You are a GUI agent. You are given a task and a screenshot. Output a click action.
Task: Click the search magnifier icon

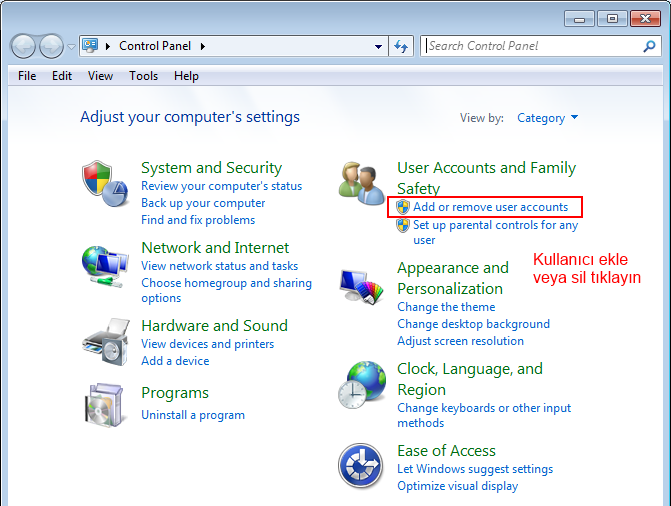pyautogui.click(x=649, y=46)
